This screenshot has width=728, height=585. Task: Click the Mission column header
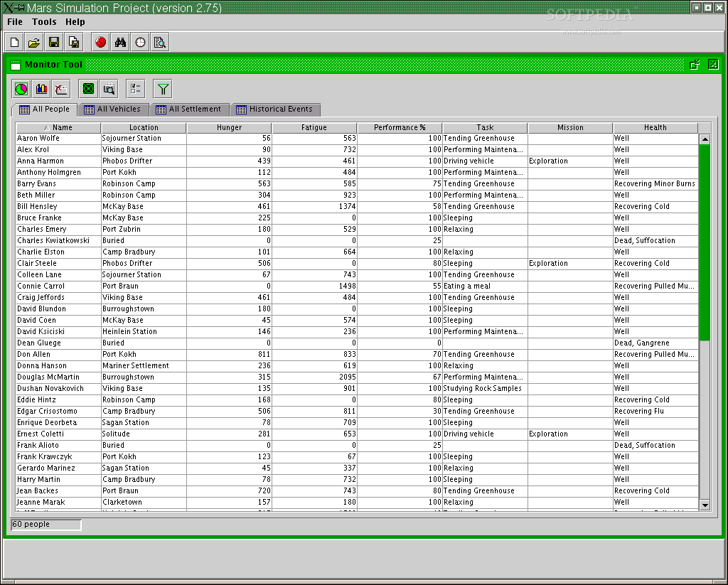coord(570,128)
